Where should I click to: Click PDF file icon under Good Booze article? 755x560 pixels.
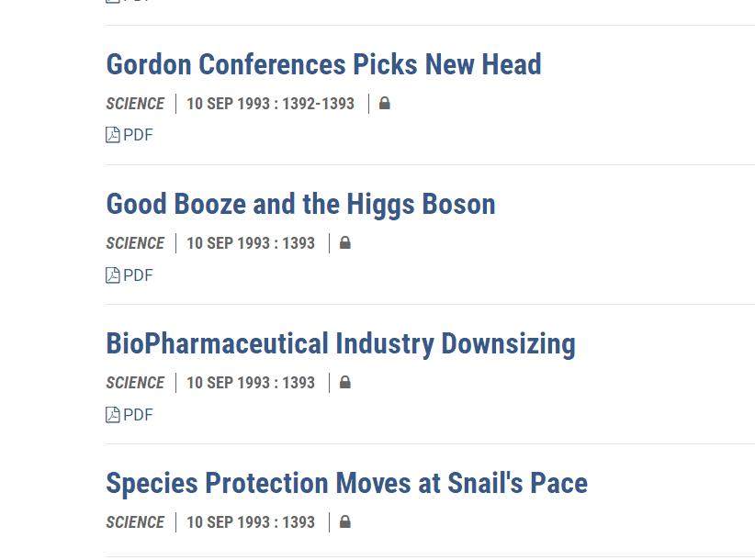[113, 275]
